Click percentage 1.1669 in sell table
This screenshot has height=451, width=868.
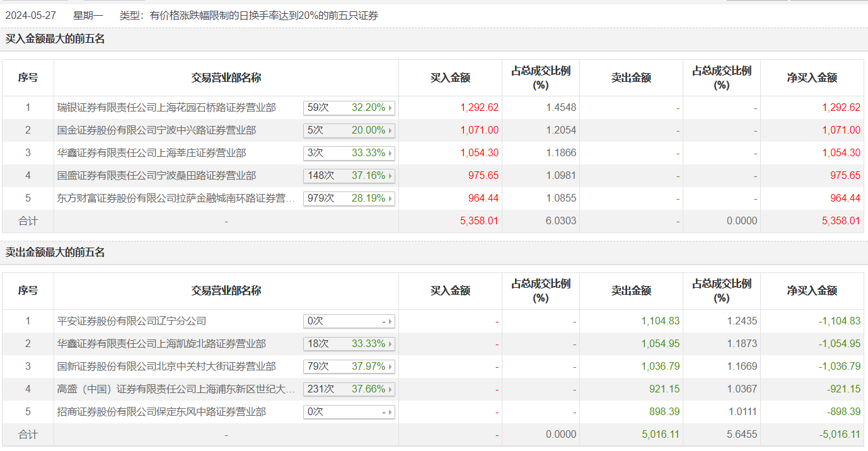coord(742,367)
